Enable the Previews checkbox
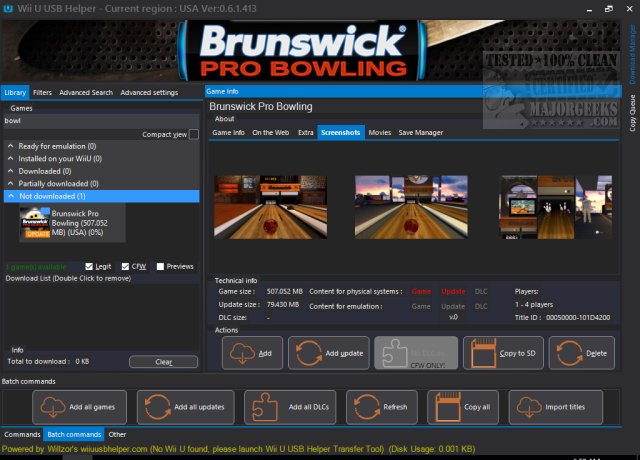The width and height of the screenshot is (640, 460). pos(160,267)
